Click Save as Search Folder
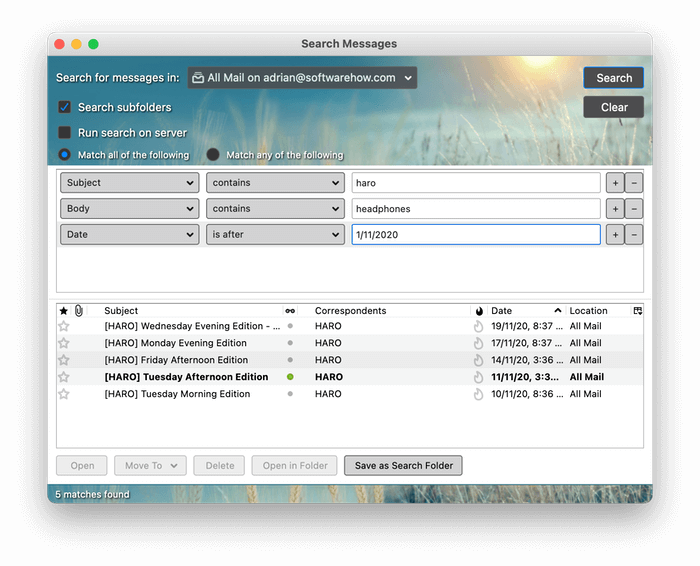This screenshot has width=700, height=566. pyautogui.click(x=403, y=465)
